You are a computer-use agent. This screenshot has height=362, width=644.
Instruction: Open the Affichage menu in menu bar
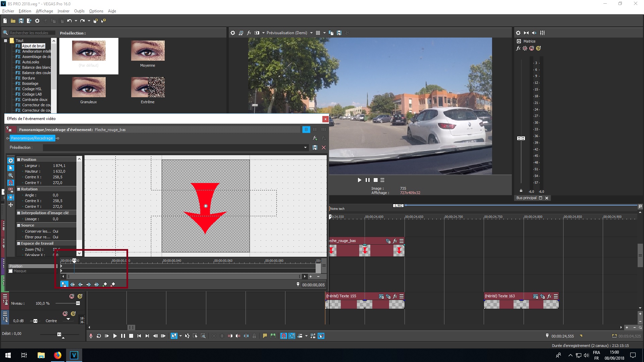point(44,11)
